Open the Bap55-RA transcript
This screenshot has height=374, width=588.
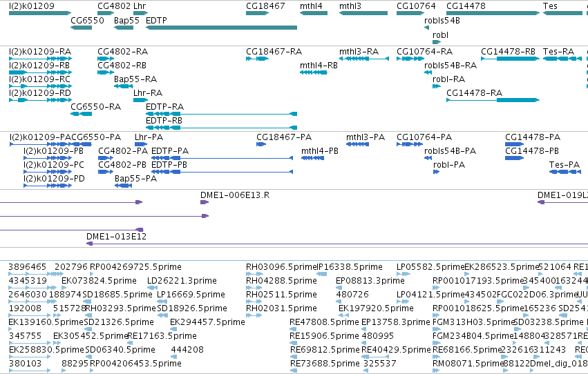[135, 79]
